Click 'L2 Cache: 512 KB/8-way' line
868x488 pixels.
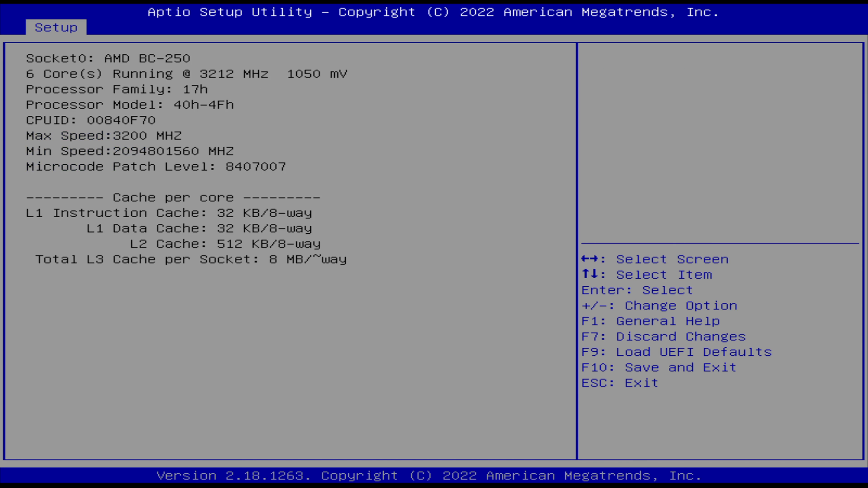coord(225,244)
